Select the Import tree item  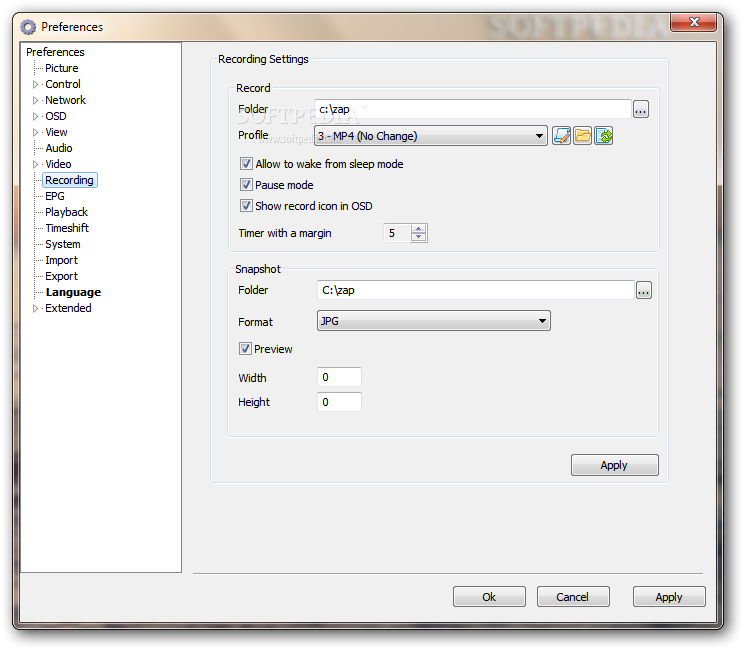pyautogui.click(x=62, y=260)
